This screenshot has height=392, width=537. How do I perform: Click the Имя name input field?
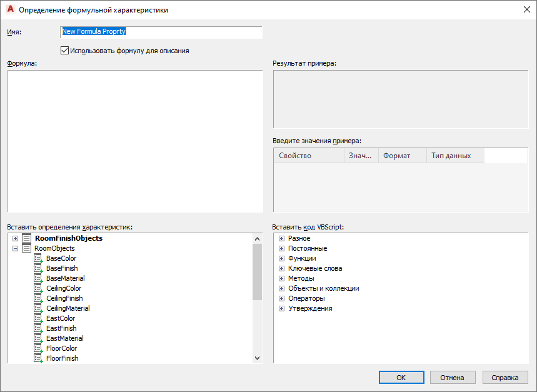pyautogui.click(x=161, y=31)
